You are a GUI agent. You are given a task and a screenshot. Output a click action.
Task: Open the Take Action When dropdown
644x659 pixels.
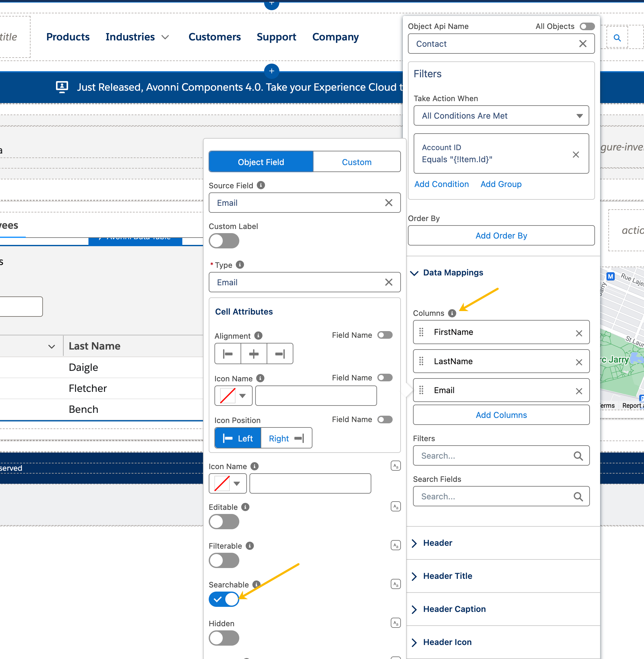coord(501,116)
